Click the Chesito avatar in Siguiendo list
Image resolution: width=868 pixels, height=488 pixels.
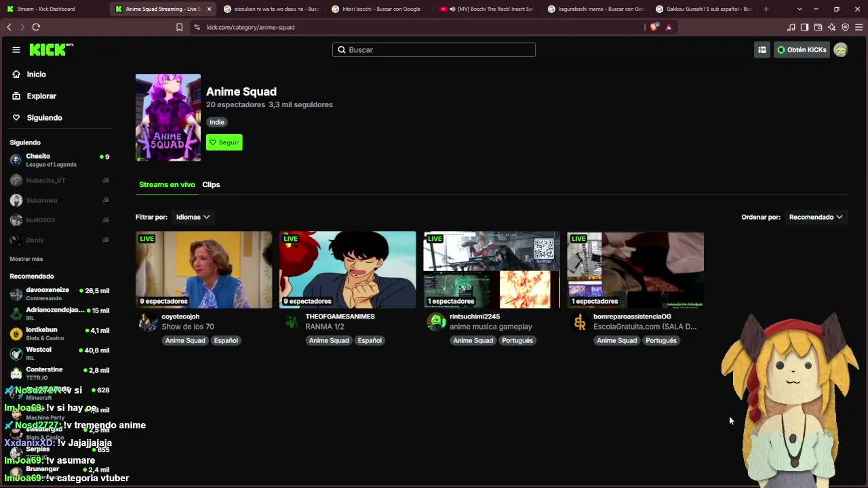pos(16,160)
